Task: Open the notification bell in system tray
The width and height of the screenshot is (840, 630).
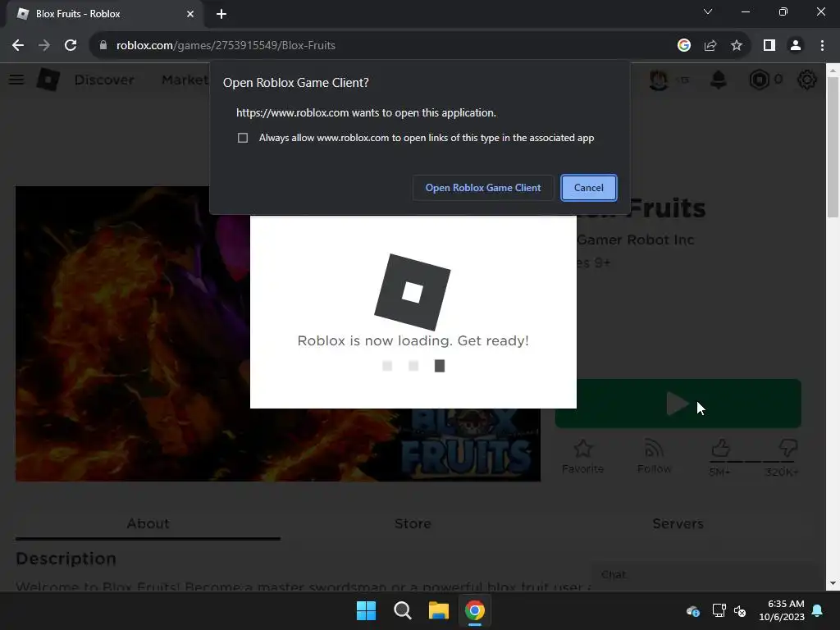Action: point(818,610)
